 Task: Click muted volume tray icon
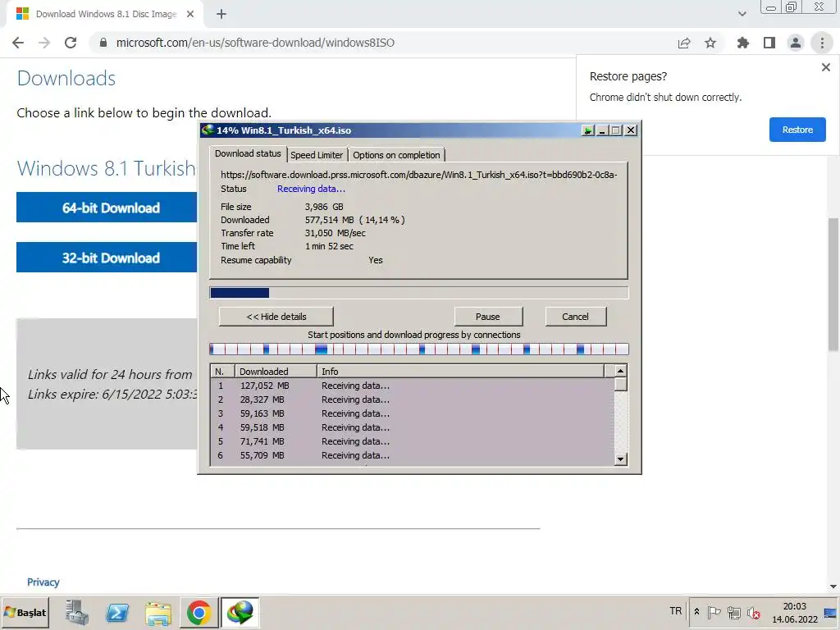click(754, 612)
